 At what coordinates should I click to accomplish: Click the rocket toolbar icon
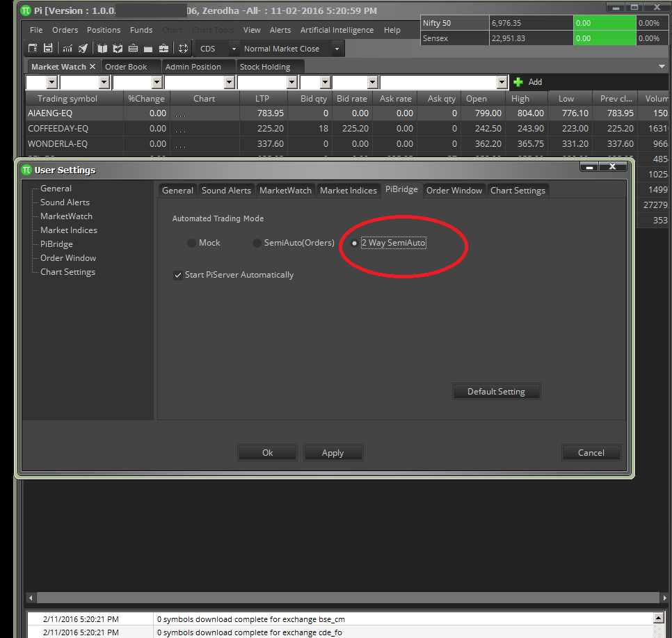(x=83, y=49)
